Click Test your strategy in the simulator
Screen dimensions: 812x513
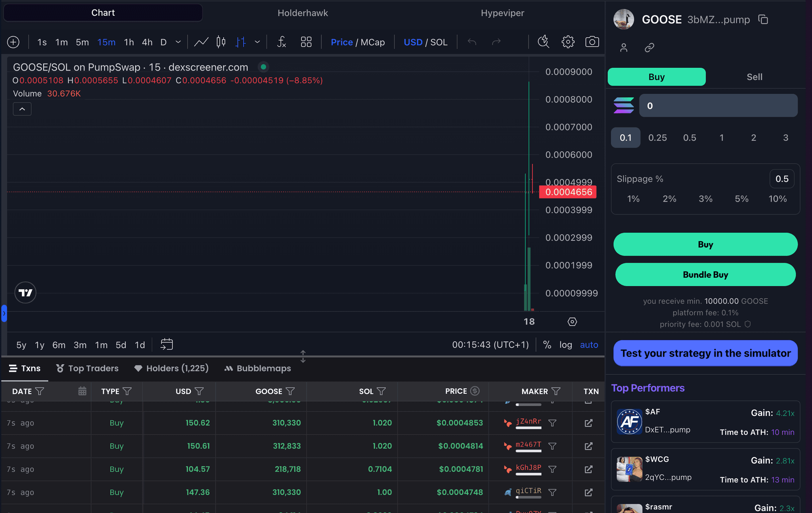coord(705,353)
